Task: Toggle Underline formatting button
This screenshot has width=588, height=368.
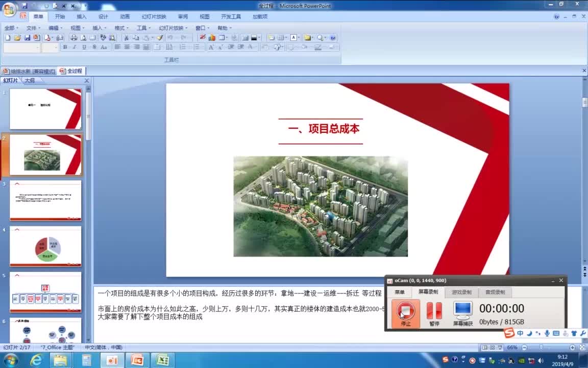Action: tap(84, 48)
